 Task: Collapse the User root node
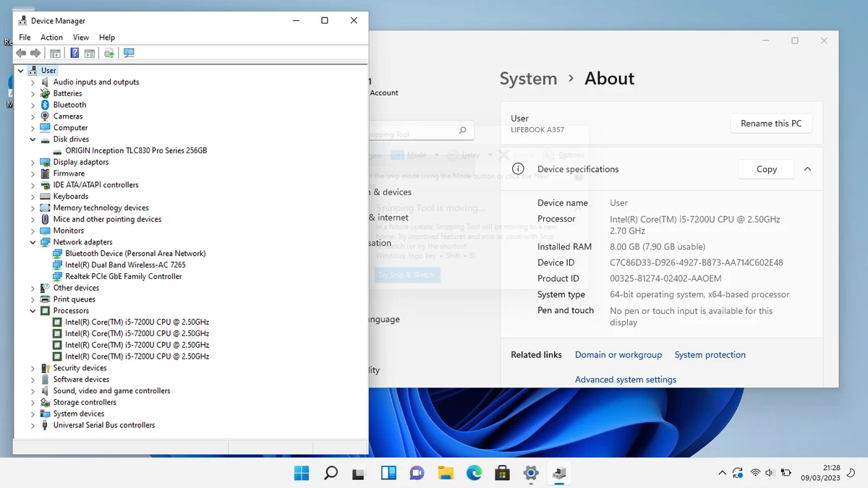20,71
